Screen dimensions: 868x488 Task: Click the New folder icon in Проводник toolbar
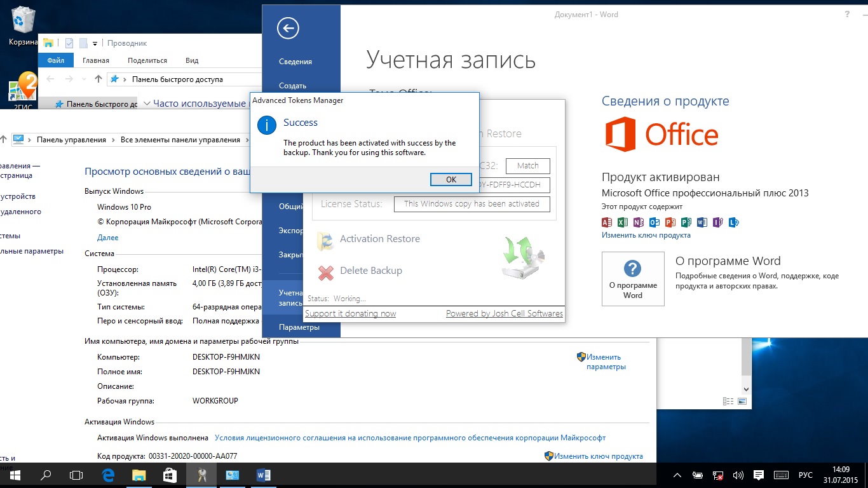coord(83,43)
